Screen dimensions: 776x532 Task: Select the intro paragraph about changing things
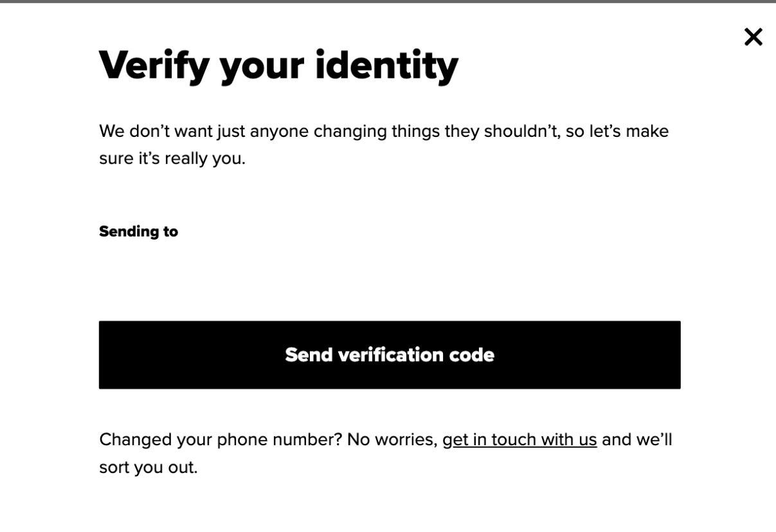pos(384,145)
